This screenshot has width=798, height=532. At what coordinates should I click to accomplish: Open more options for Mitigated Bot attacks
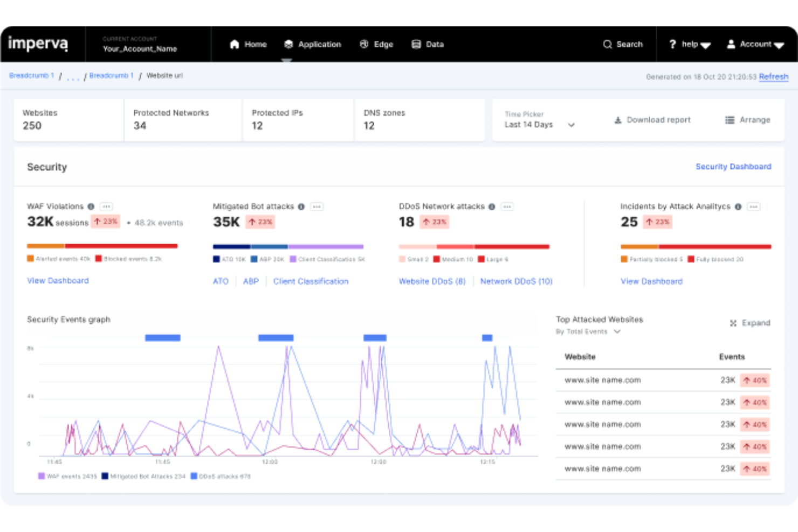(317, 207)
